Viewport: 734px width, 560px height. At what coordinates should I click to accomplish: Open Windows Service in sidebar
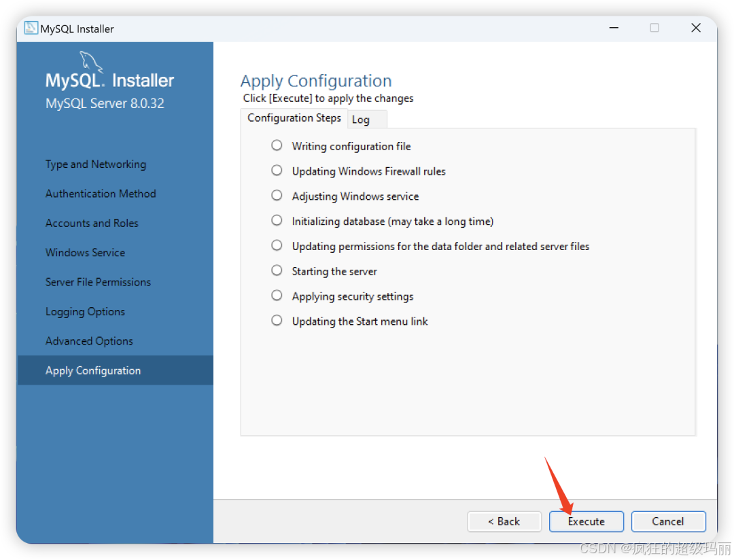[x=85, y=252]
